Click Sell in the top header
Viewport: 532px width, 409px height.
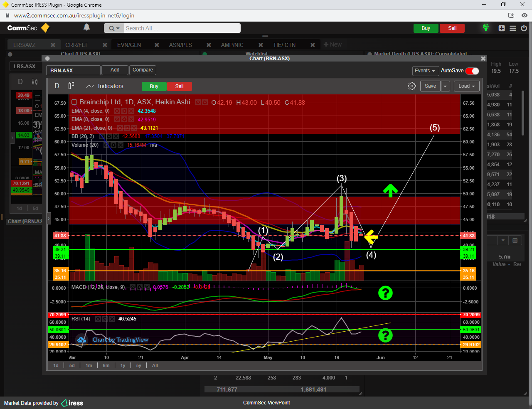click(x=452, y=28)
